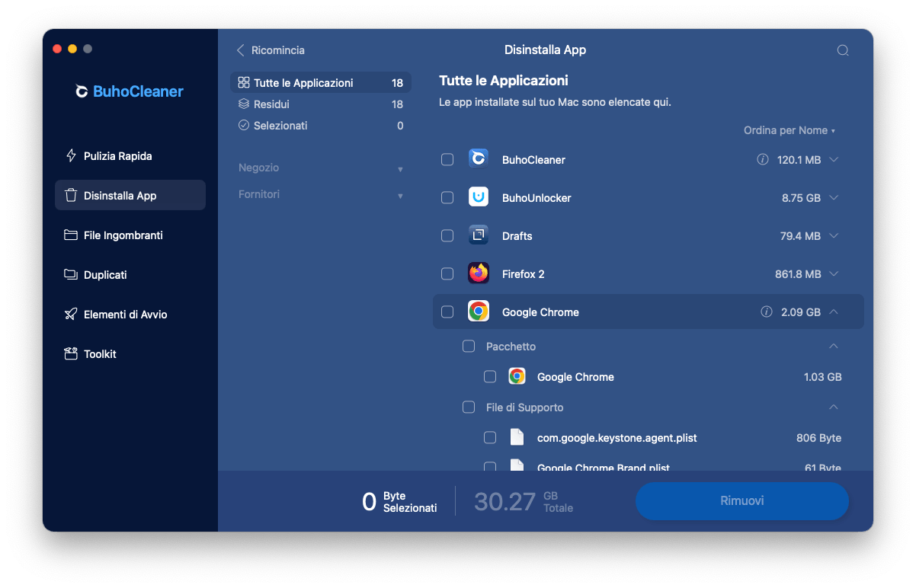Click the Drafts app icon

click(478, 235)
